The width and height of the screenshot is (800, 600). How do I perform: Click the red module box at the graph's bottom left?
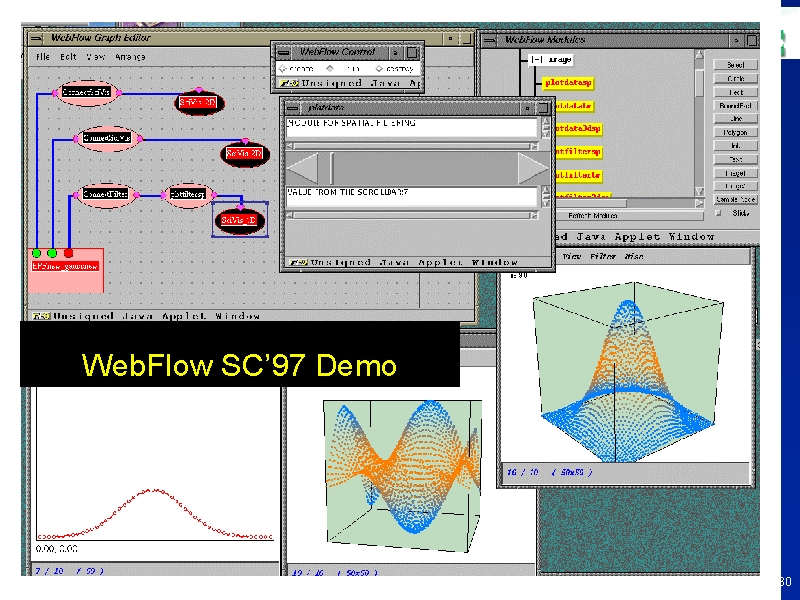coord(66,270)
